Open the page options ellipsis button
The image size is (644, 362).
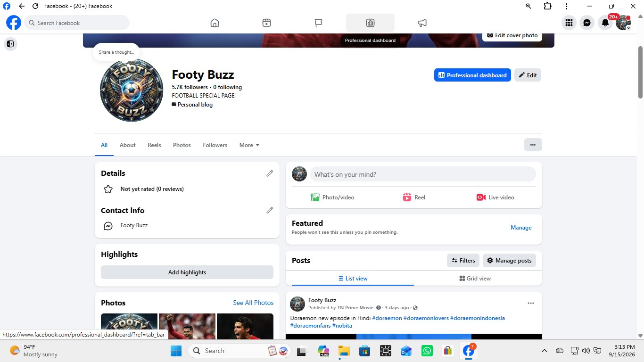(533, 145)
